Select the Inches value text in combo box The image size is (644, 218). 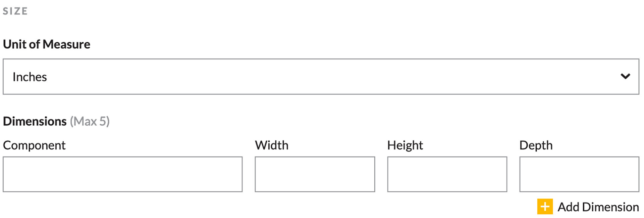pyautogui.click(x=30, y=77)
